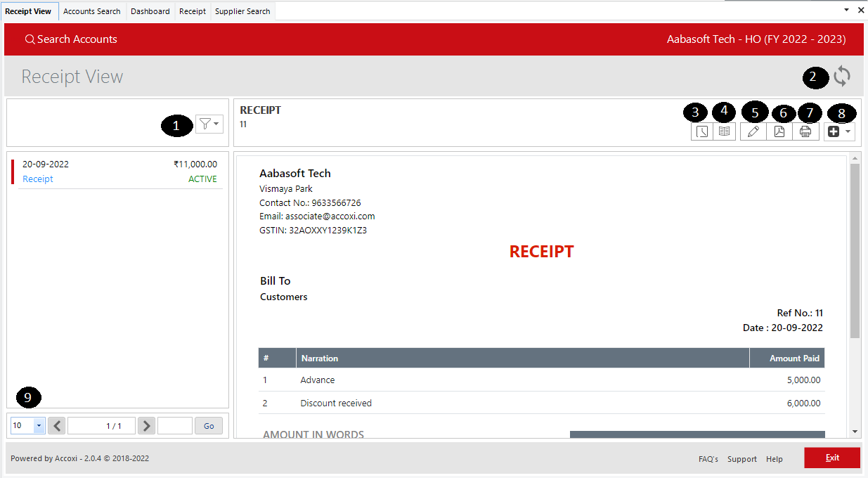Click the plus new entry button
The image size is (868, 478).
834,131
